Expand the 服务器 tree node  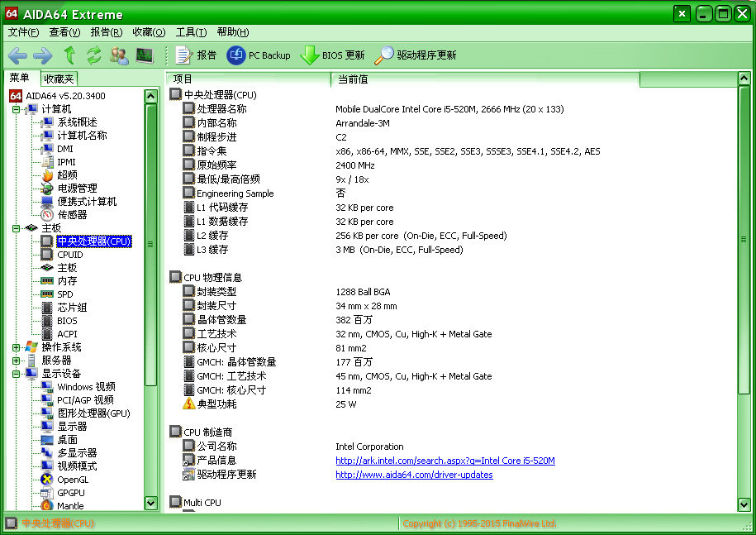[x=16, y=361]
